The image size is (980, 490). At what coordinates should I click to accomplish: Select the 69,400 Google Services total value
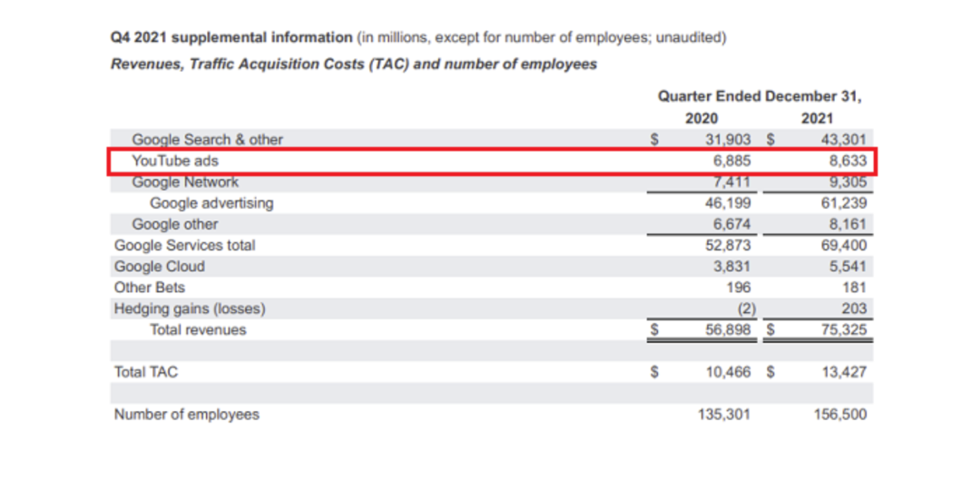[x=843, y=245]
